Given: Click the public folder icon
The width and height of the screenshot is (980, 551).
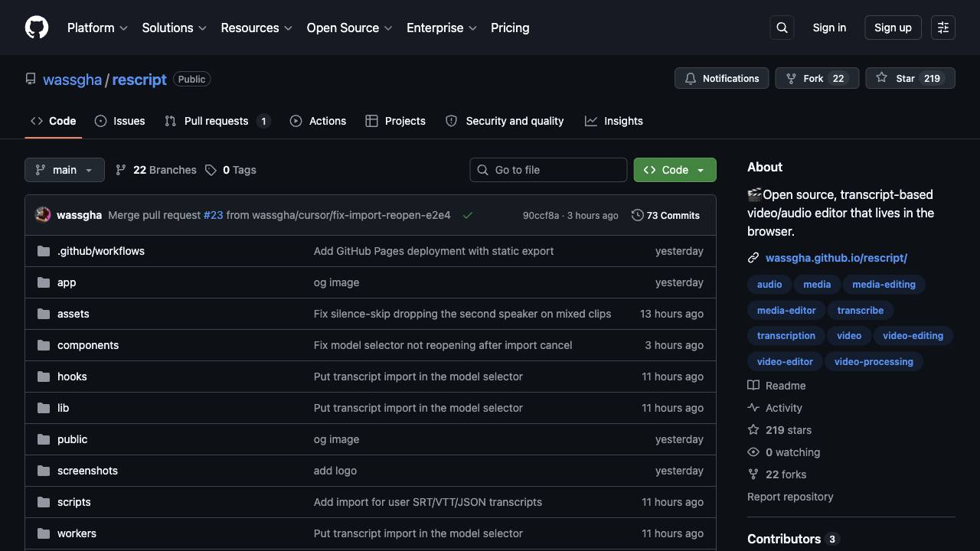Looking at the screenshot, I should tap(44, 439).
